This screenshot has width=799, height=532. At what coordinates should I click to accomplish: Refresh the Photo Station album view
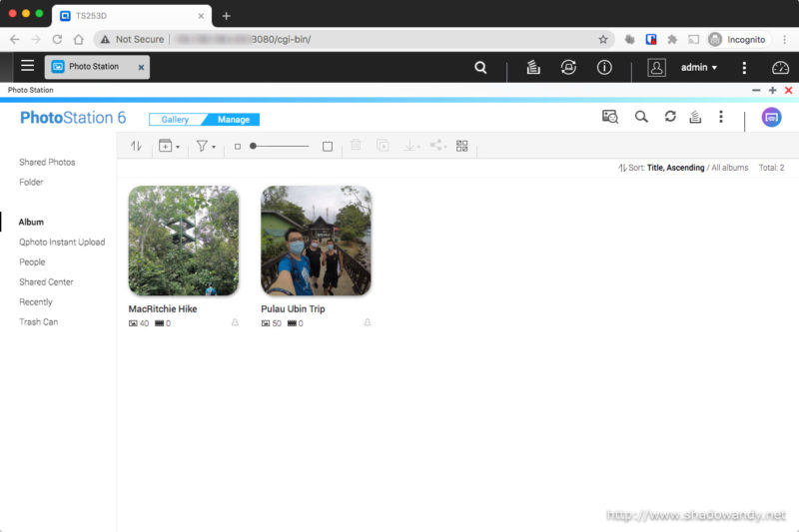pos(670,117)
